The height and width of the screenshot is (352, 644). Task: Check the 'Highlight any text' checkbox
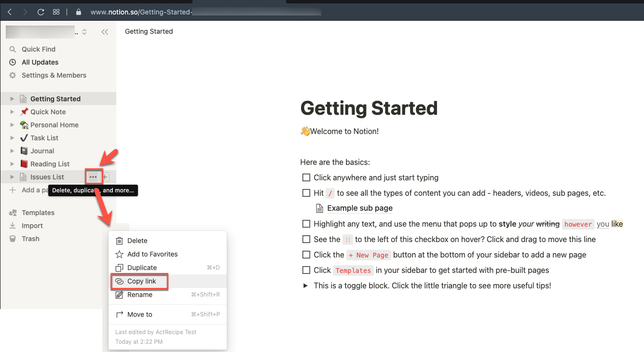306,224
